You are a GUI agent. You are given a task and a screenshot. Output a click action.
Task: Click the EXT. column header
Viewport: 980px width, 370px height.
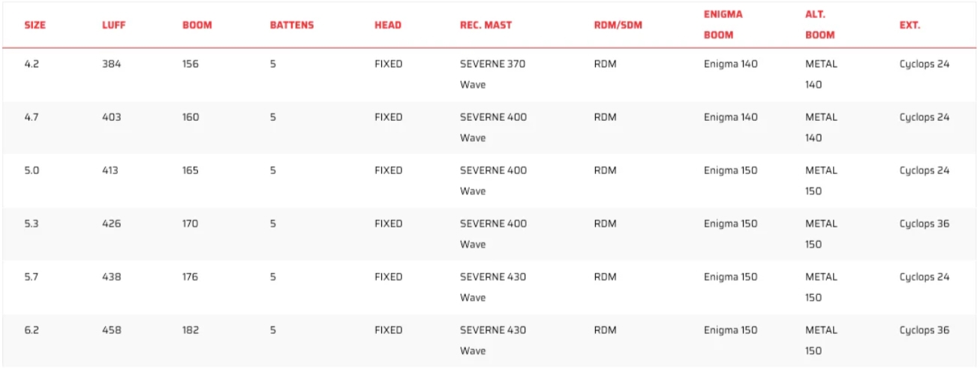[x=909, y=25]
